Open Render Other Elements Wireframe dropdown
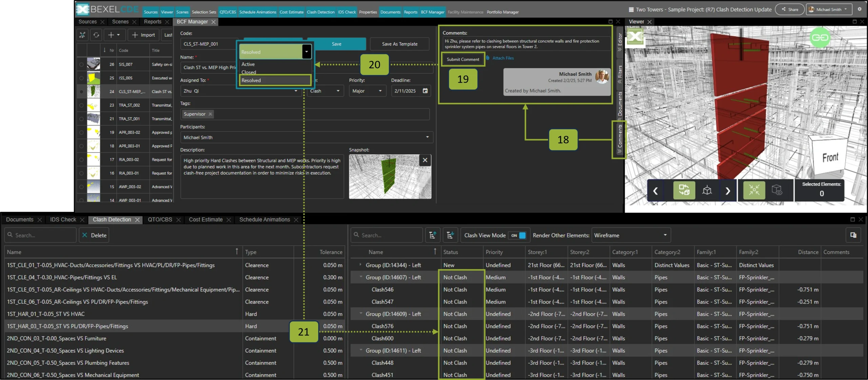 pos(631,235)
